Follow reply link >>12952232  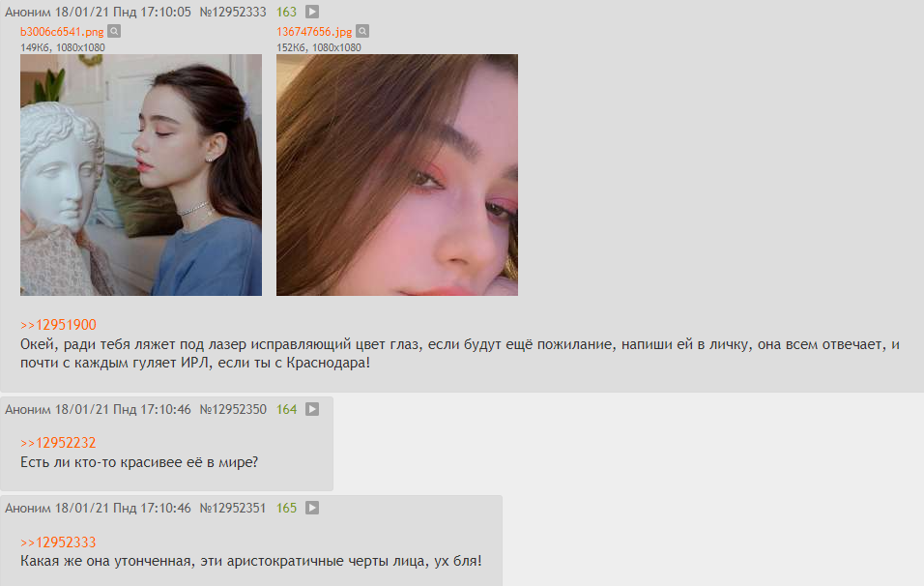tap(58, 443)
